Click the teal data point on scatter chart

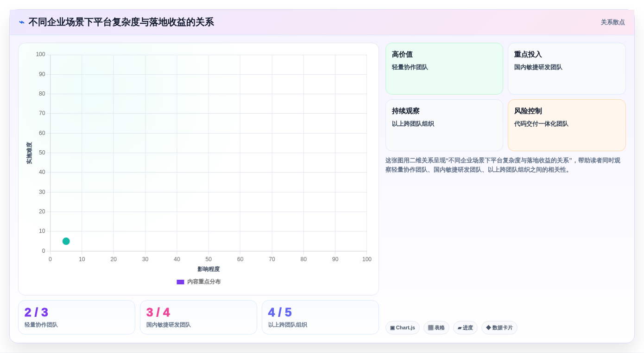point(66,241)
